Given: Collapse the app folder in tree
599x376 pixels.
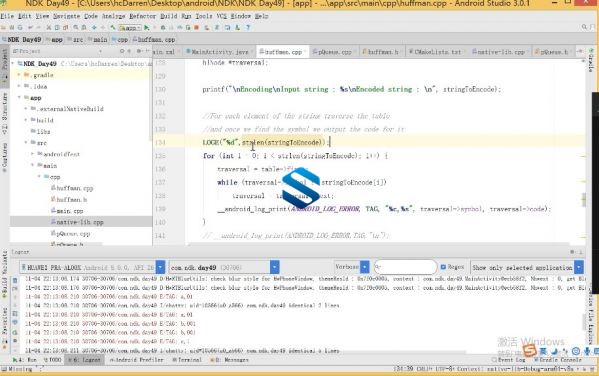Looking at the screenshot, I should [19, 98].
